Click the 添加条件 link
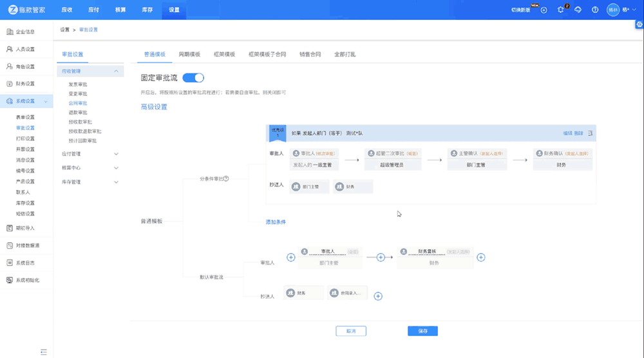 (276, 222)
